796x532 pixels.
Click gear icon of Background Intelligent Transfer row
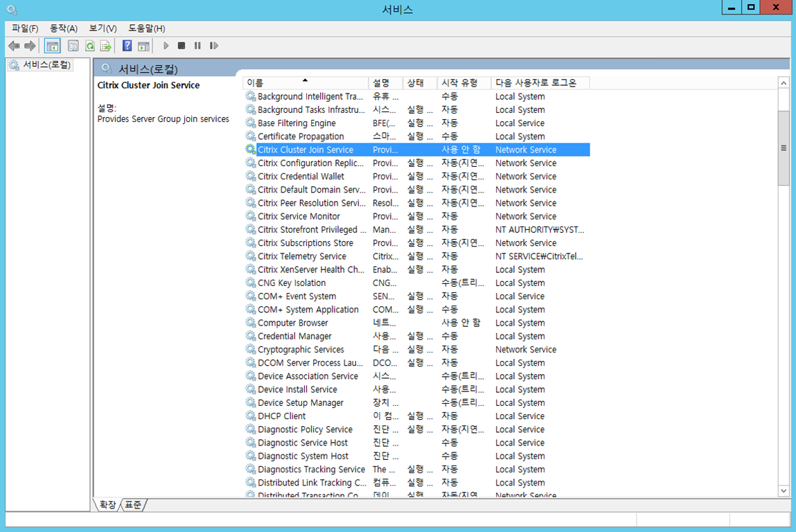click(250, 96)
